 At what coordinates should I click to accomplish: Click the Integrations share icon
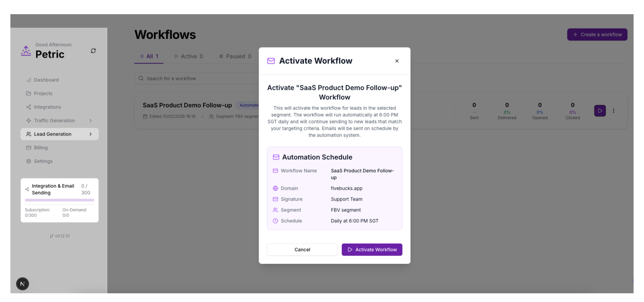(x=29, y=107)
